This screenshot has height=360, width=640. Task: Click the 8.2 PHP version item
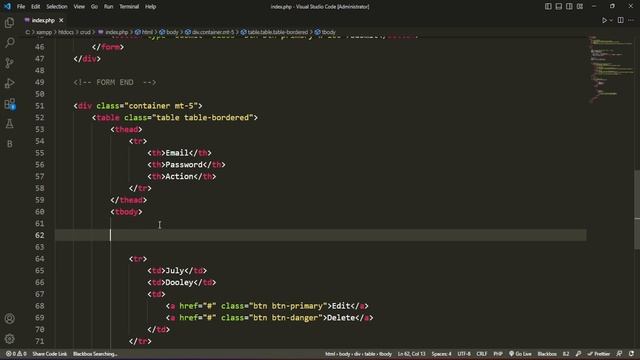pyautogui.click(x=566, y=354)
